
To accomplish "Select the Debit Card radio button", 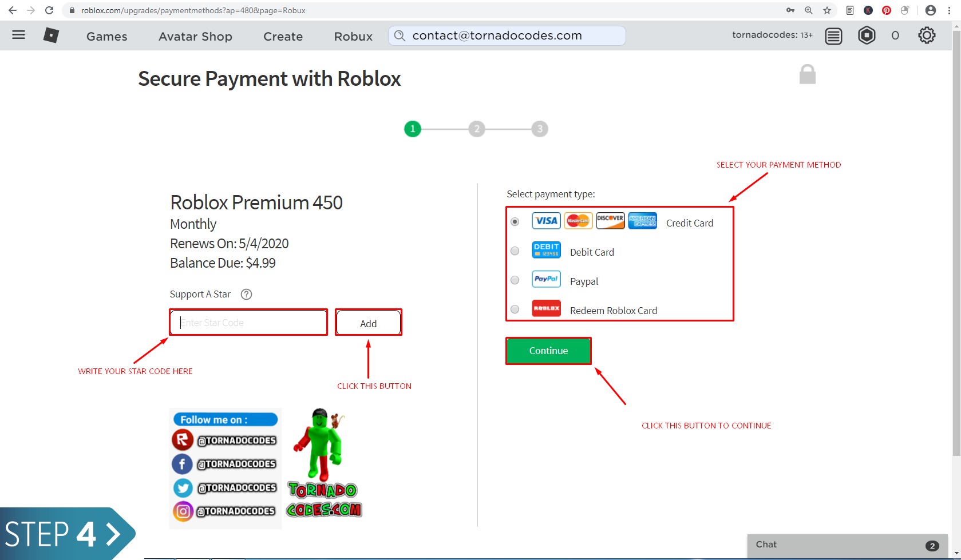I will click(515, 251).
